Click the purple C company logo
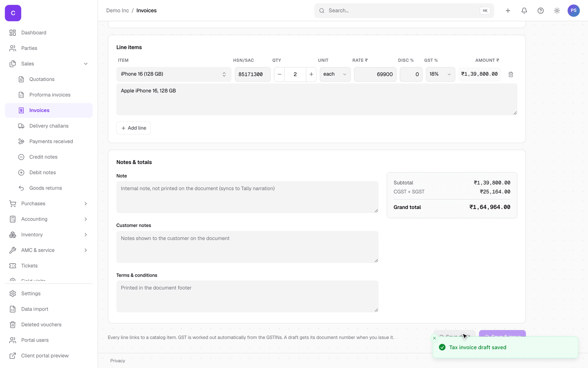The width and height of the screenshot is (588, 368). pyautogui.click(x=13, y=13)
